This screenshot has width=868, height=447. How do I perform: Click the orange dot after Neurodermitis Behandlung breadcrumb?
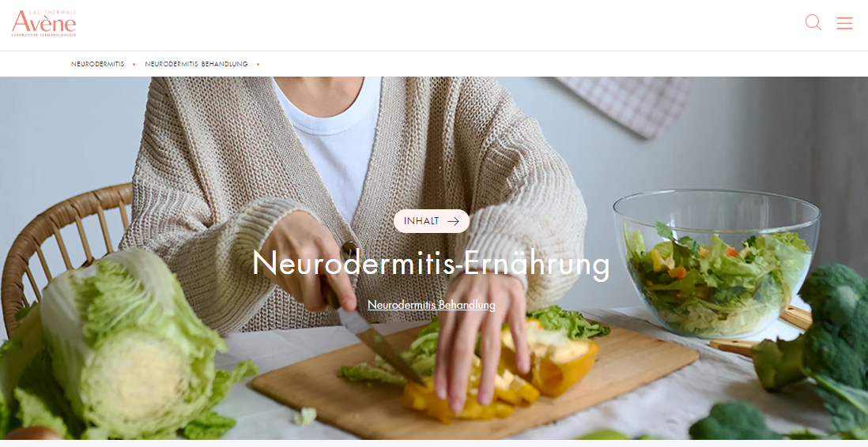pyautogui.click(x=258, y=64)
